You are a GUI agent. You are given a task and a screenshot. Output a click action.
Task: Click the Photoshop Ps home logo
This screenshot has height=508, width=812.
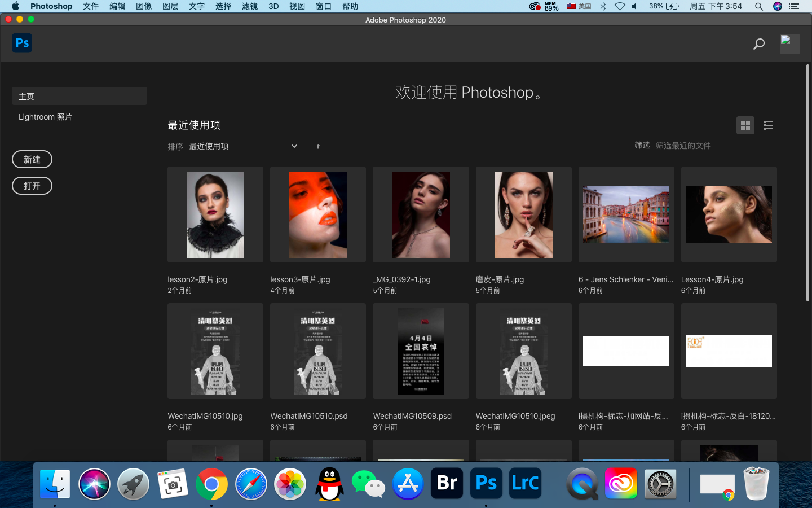(22, 43)
